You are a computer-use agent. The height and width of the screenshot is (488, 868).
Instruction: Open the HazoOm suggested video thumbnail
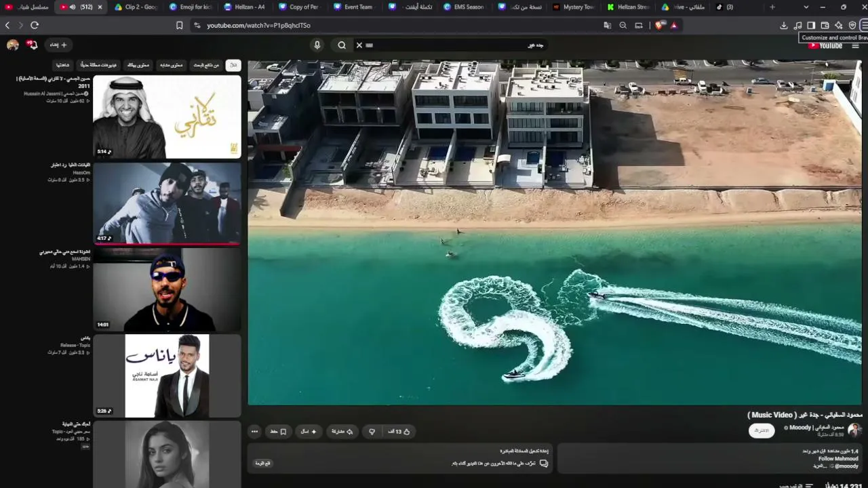pos(167,203)
